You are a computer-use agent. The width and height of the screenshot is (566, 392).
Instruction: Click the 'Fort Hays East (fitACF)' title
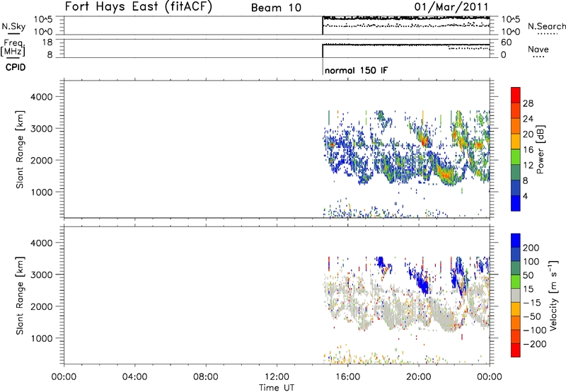[139, 6]
